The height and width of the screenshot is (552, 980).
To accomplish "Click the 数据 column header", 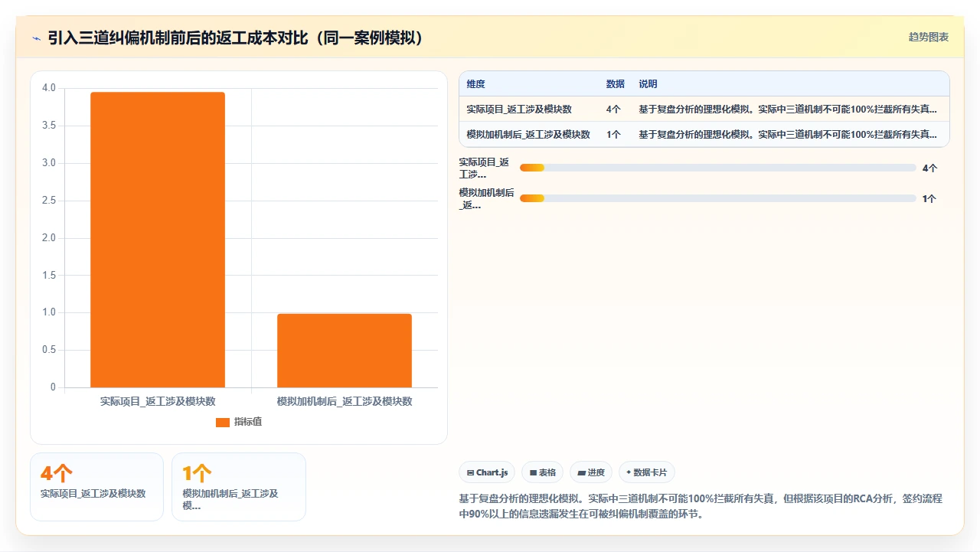I will (x=616, y=84).
